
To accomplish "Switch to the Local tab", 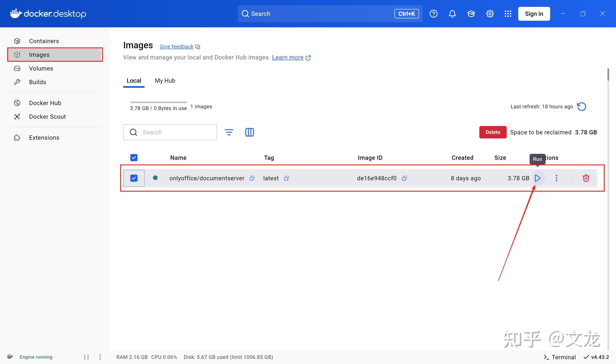I will (134, 81).
